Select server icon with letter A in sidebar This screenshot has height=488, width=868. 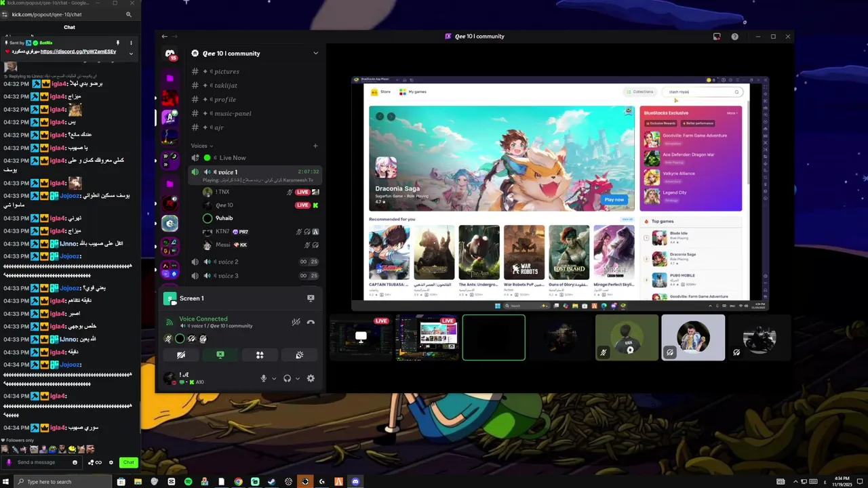[170, 117]
